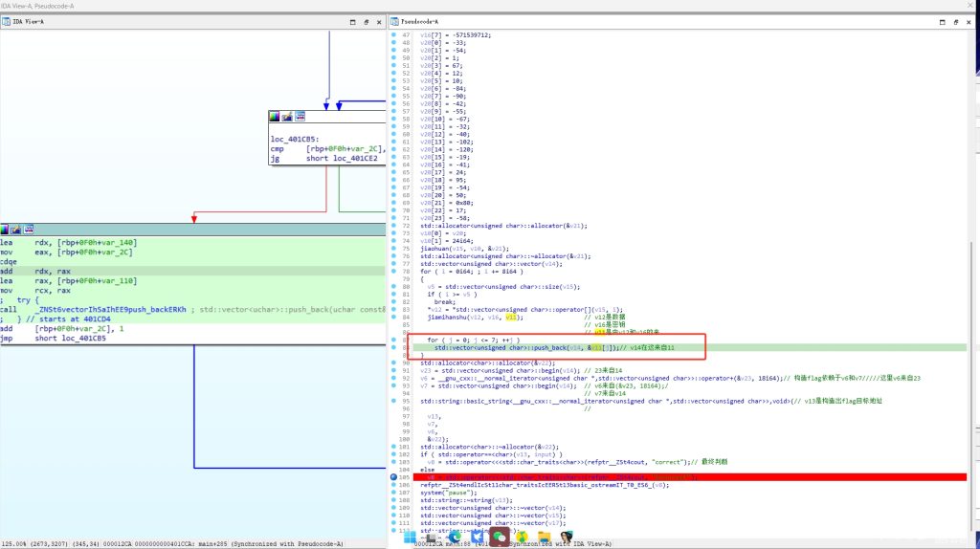Float the IDA View-A panel

coord(367,22)
